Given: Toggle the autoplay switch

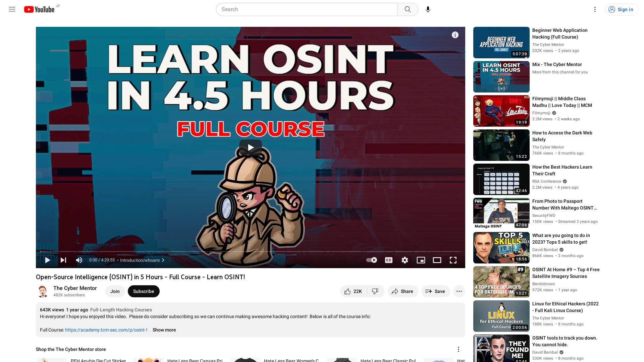Looking at the screenshot, I should click(x=371, y=260).
